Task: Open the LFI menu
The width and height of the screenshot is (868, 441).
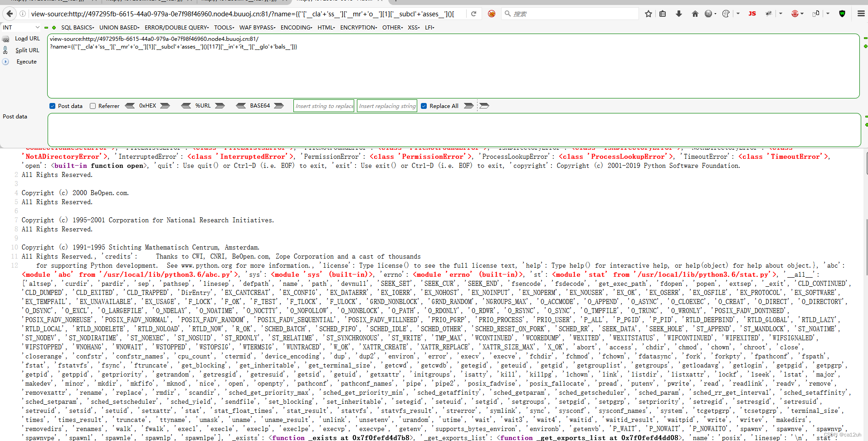Action: pos(429,28)
